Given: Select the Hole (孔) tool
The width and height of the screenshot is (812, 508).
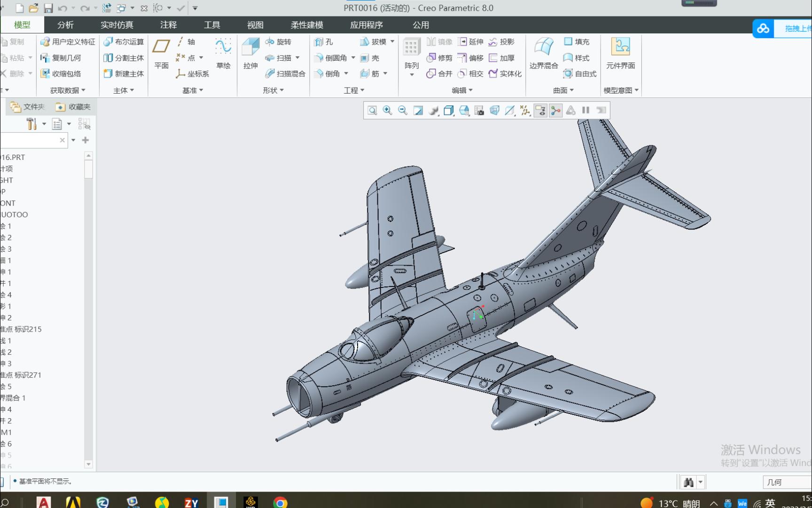Looking at the screenshot, I should [324, 42].
